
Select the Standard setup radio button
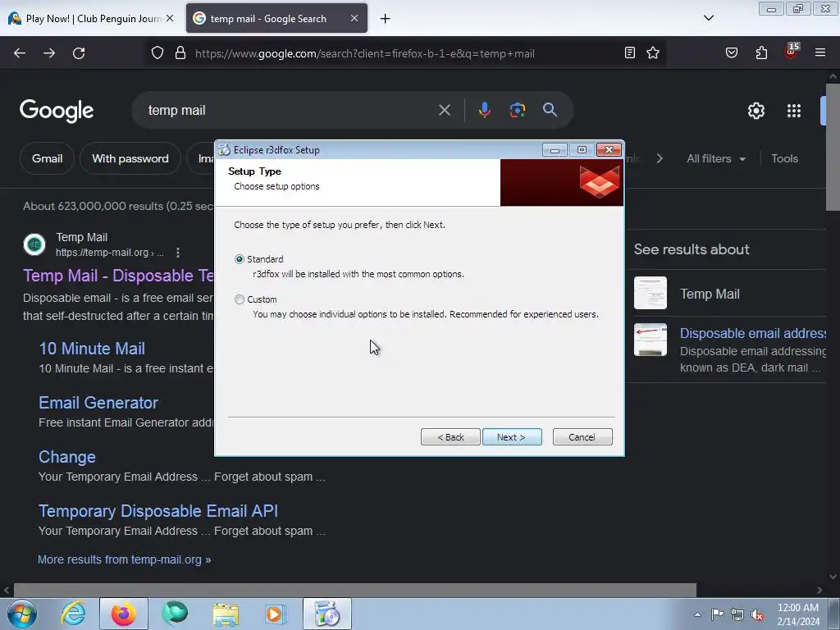coord(240,259)
